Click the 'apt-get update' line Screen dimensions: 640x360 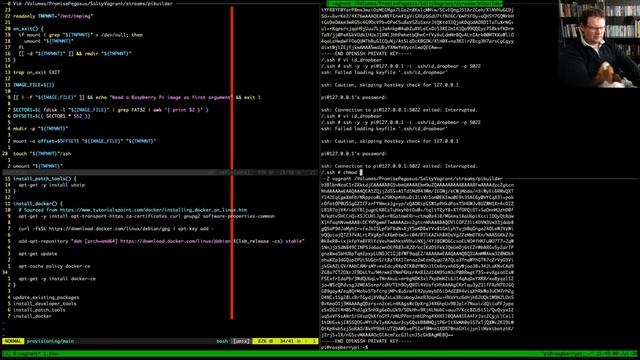point(38,254)
